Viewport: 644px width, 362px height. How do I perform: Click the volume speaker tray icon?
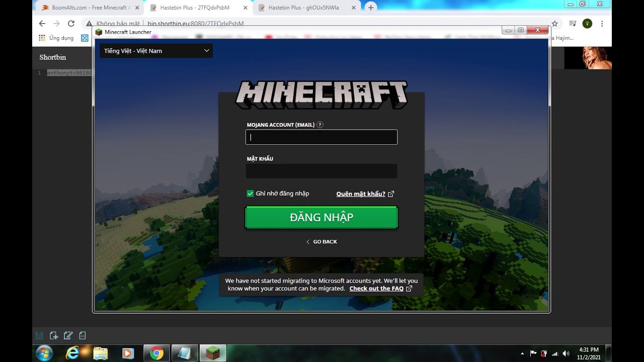(x=566, y=353)
